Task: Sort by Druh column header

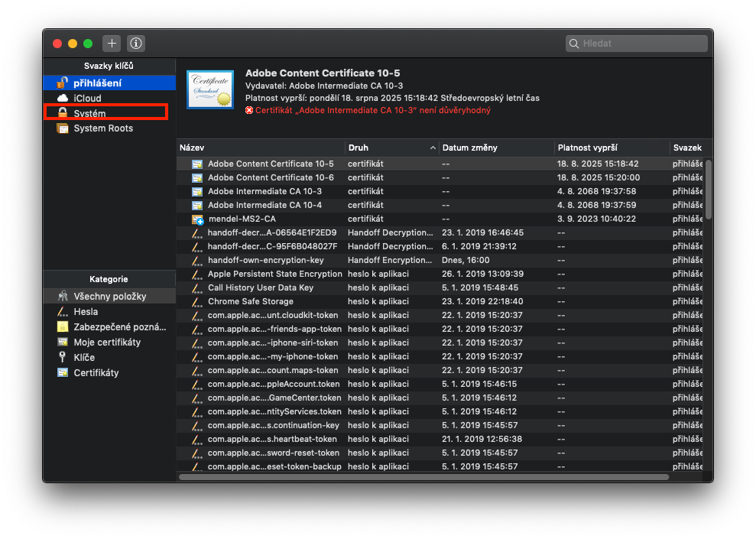Action: 392,148
